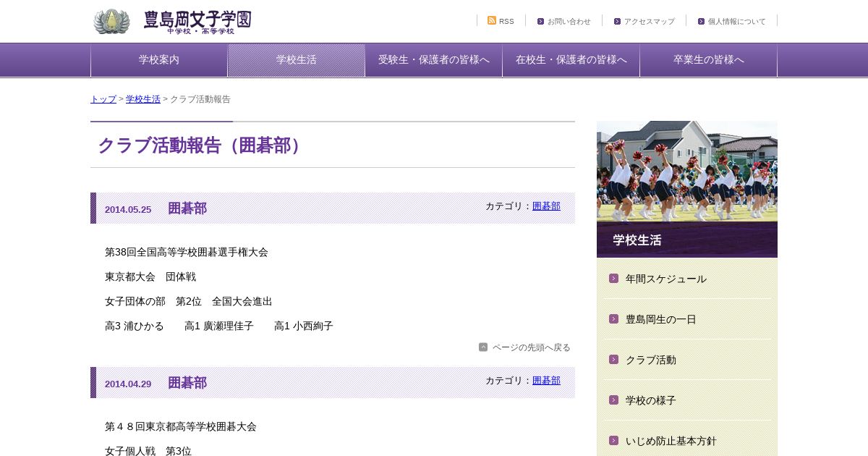Click arrow icon beside アクセスマップ

617,21
